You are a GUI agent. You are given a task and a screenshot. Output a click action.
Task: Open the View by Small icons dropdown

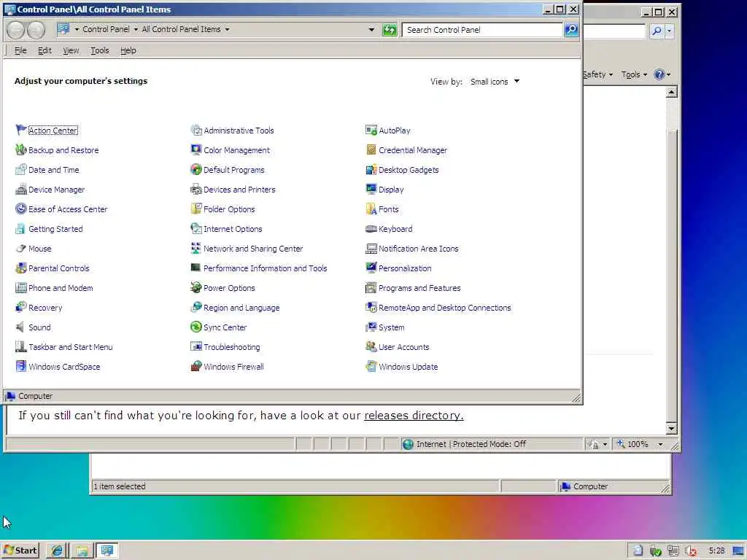coord(495,82)
